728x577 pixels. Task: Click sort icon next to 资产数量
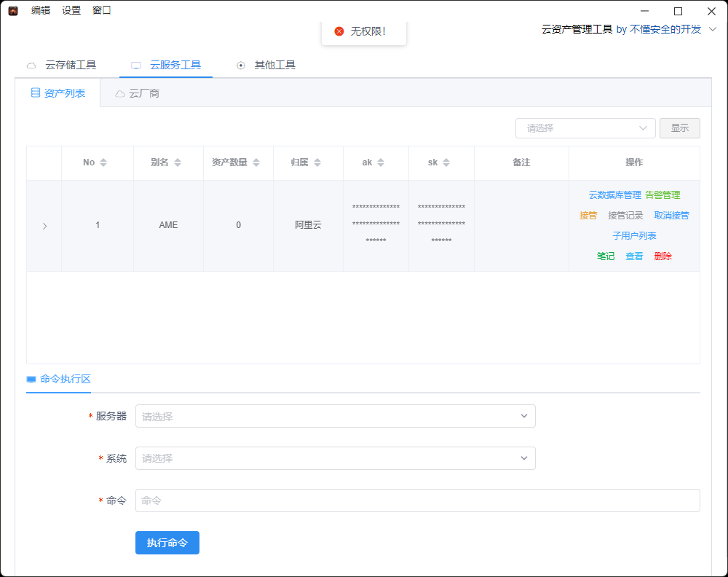coord(256,162)
